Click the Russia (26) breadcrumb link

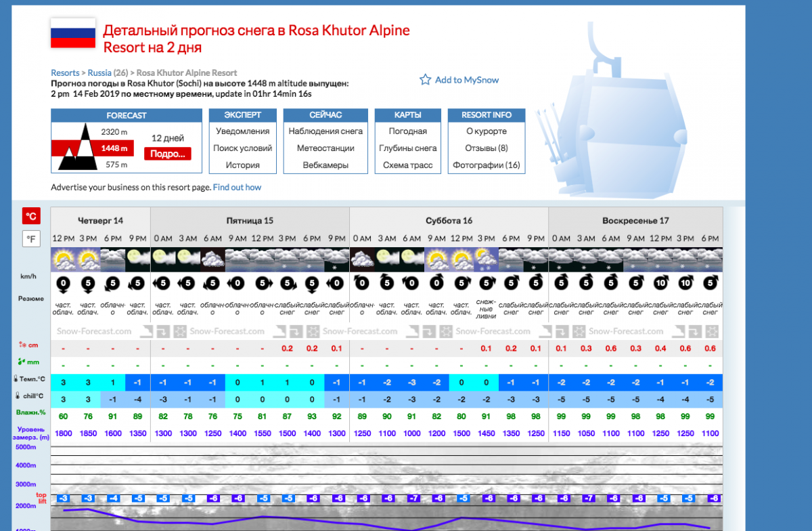pos(108,72)
